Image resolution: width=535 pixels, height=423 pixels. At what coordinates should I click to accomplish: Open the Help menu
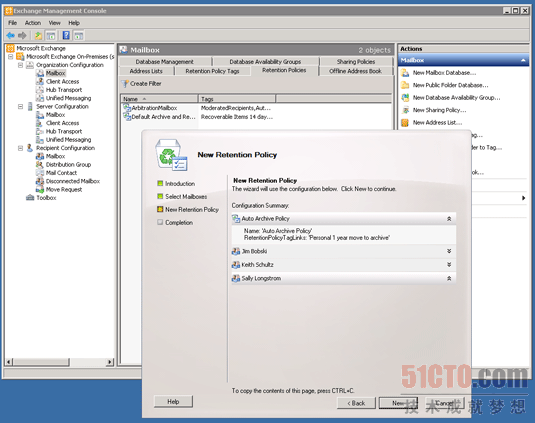pyautogui.click(x=74, y=23)
